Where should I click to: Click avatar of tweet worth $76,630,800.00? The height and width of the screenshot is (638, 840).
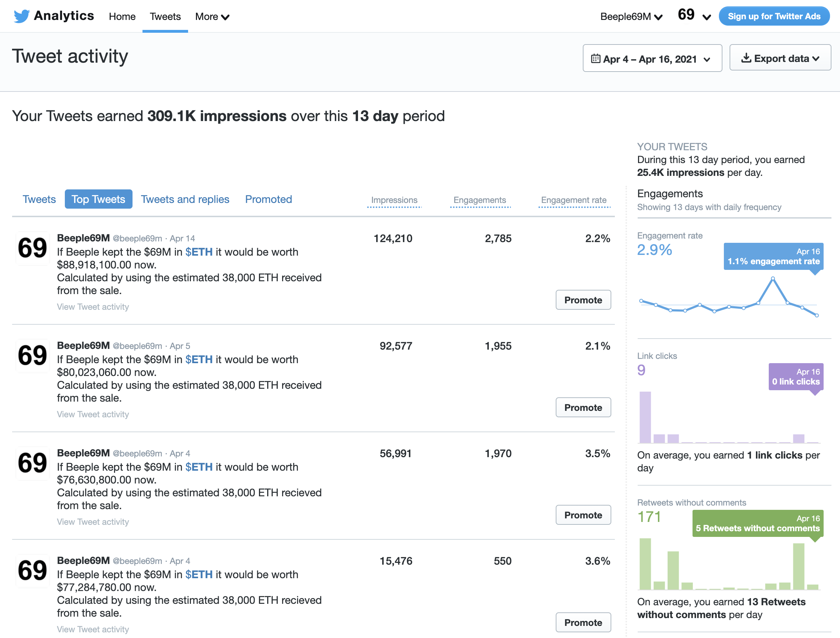pyautogui.click(x=33, y=463)
